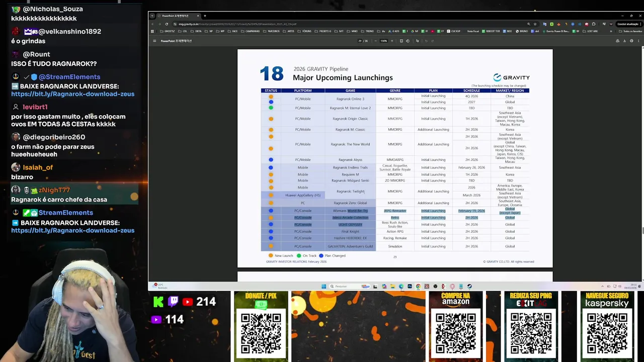Open the TREINO bookmarks folder
Viewport: 644px width, 362px height.
[x=368, y=31]
